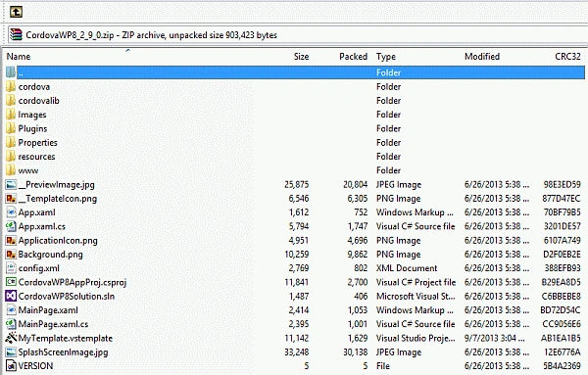Click size value 25,875 of __PreviewImage.jpg
Screen dimensions: 588x375
(x=297, y=185)
